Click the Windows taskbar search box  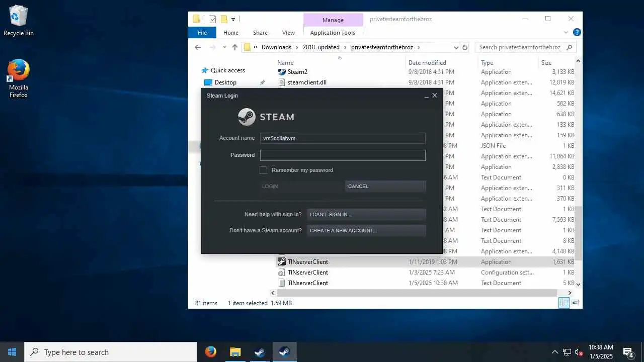point(111,352)
